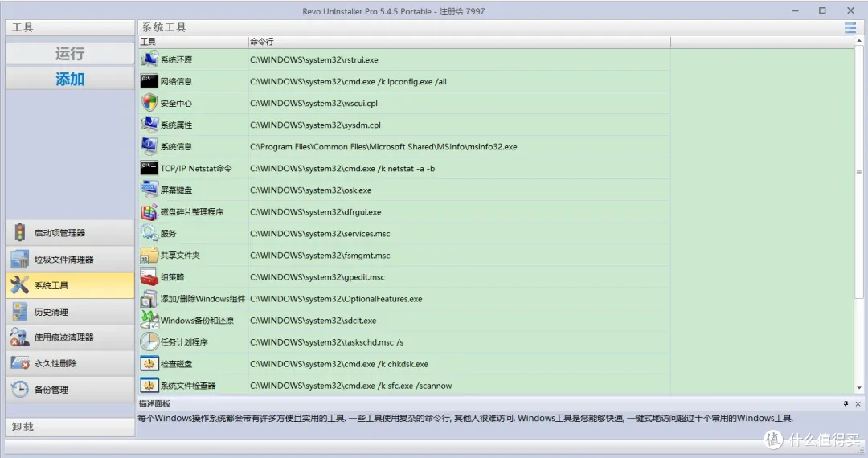Image resolution: width=868 pixels, height=458 pixels.
Task: Open the hamburger menu at top right
Action: point(850,27)
